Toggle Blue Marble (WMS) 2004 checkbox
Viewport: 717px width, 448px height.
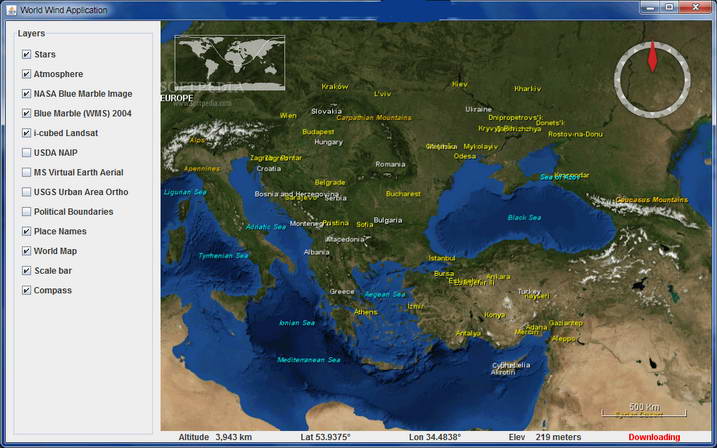(x=27, y=113)
